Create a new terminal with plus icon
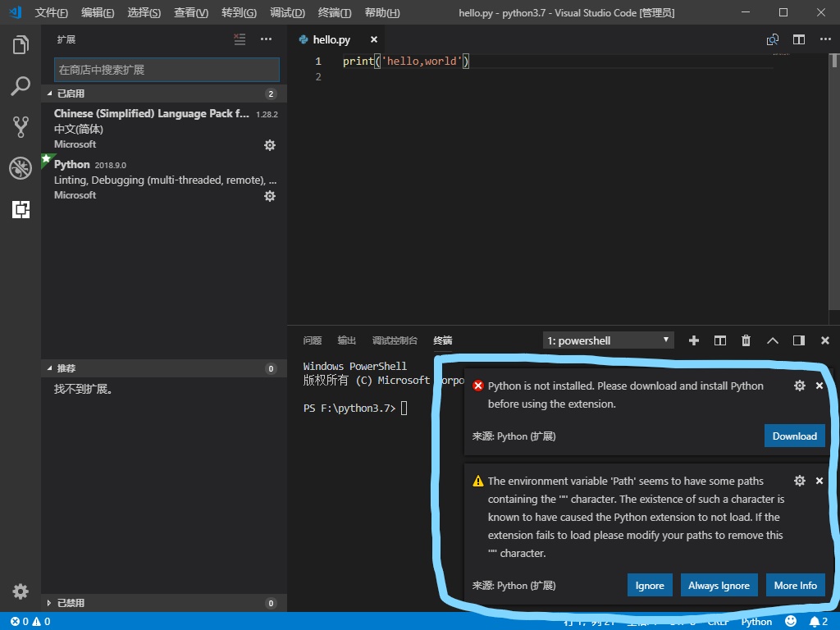Viewport: 840px width, 630px height. pyautogui.click(x=694, y=340)
